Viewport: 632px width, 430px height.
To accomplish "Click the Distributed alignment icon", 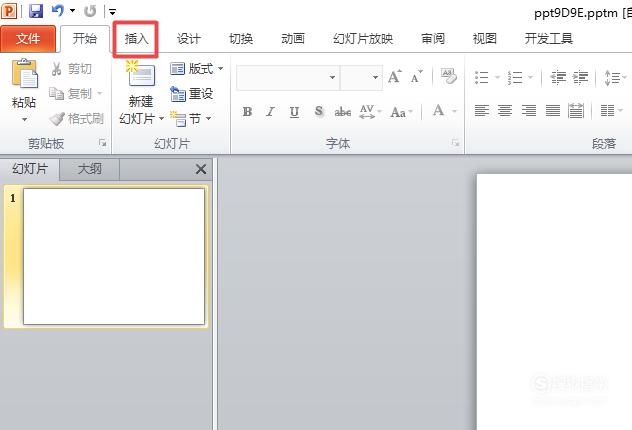I will coord(576,110).
